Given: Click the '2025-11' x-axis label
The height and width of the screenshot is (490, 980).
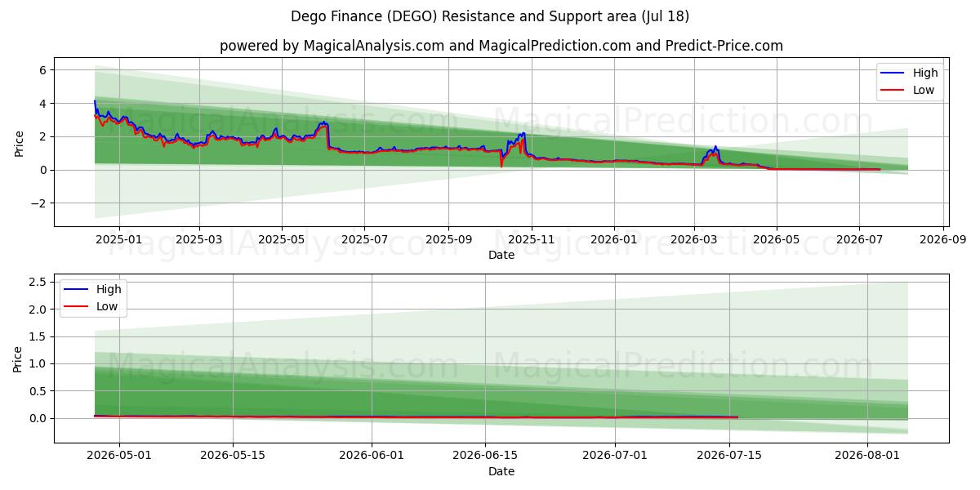Looking at the screenshot, I should (x=532, y=239).
